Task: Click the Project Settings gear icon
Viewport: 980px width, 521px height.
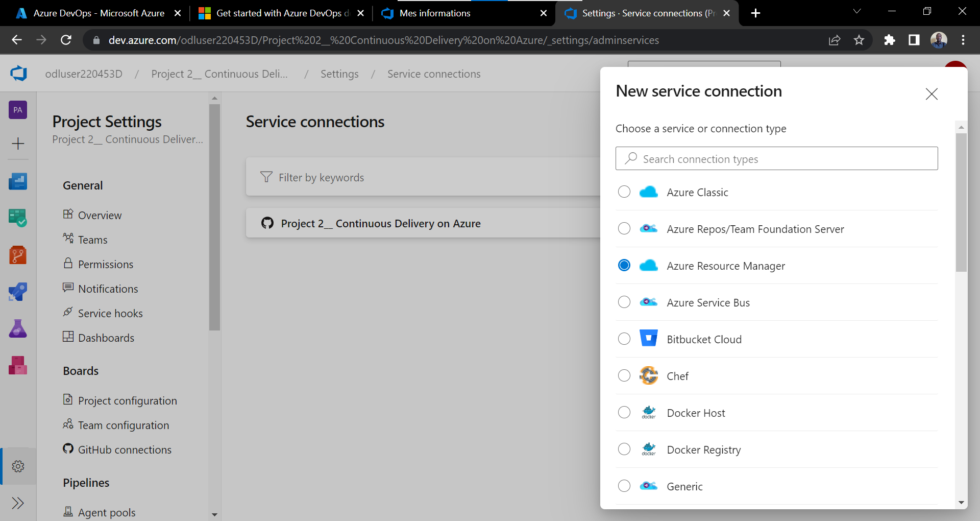Action: click(18, 466)
